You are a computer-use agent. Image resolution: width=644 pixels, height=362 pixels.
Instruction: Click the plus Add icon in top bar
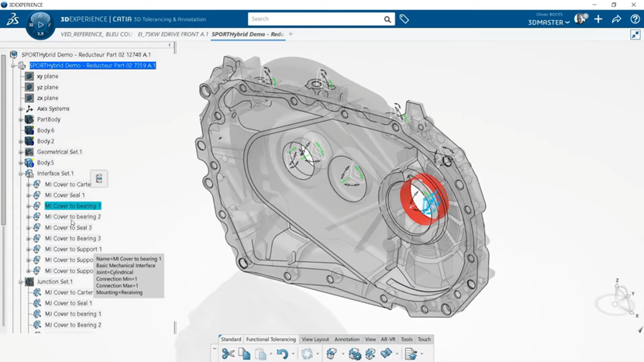pos(598,19)
